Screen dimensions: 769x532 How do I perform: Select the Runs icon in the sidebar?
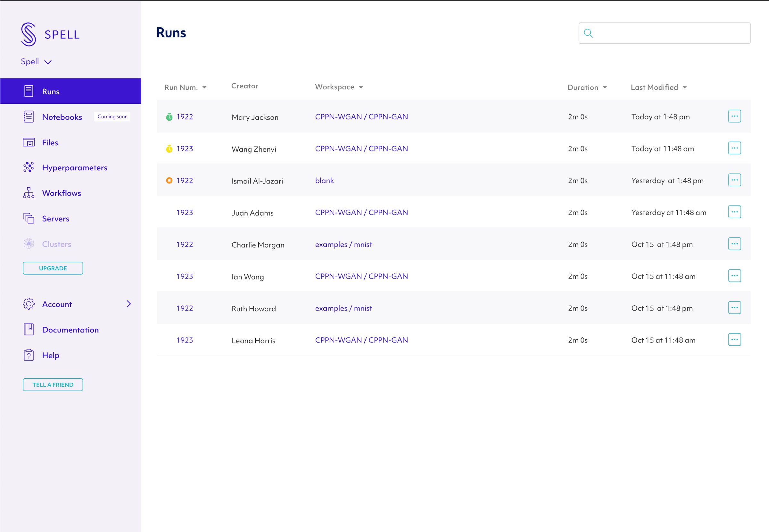(x=29, y=91)
